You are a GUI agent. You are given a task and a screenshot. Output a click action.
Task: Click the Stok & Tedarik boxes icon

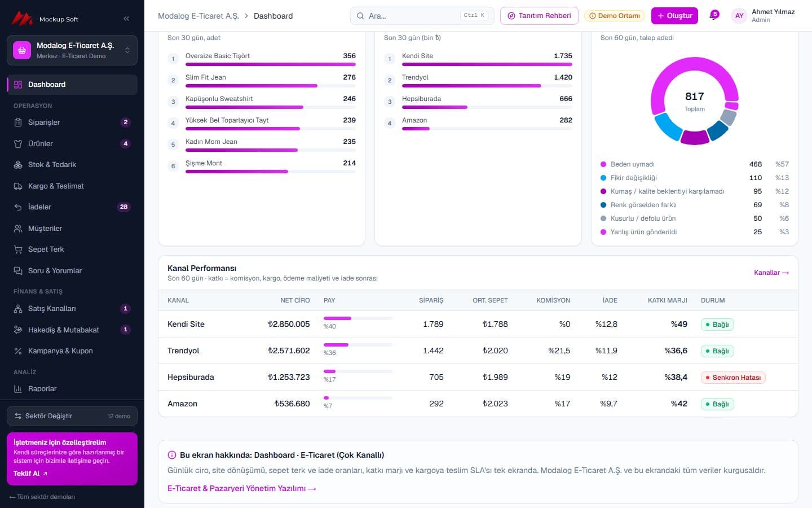pos(18,165)
